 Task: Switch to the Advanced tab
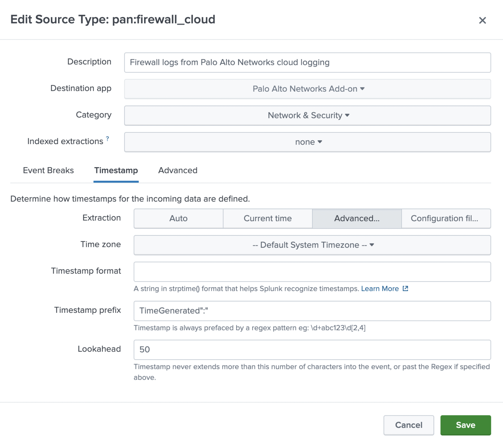178,170
